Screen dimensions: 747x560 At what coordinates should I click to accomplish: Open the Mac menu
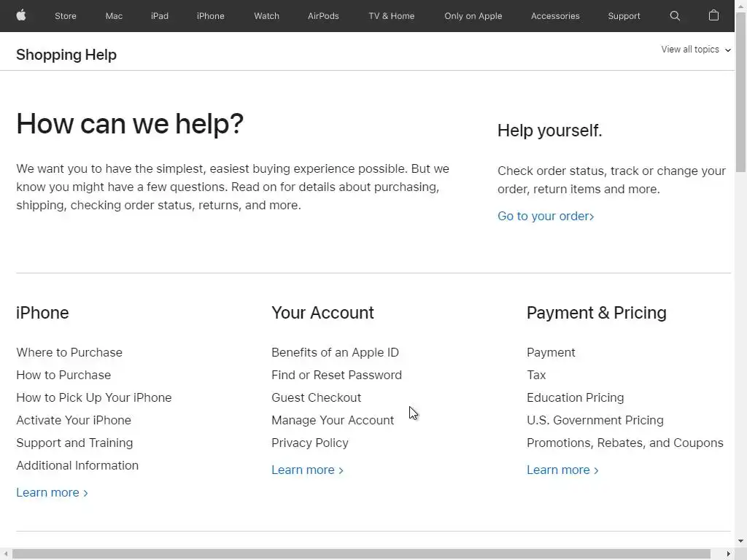[114, 16]
